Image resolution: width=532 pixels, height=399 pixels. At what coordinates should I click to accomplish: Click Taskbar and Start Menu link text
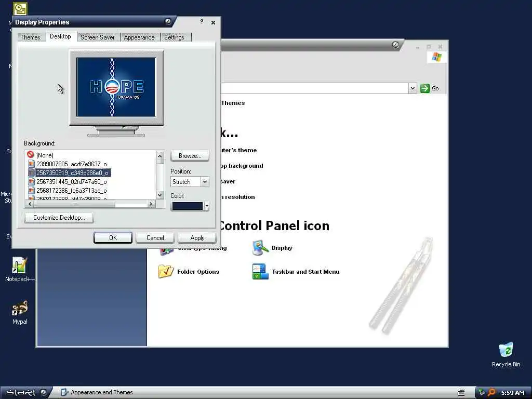[x=305, y=272]
